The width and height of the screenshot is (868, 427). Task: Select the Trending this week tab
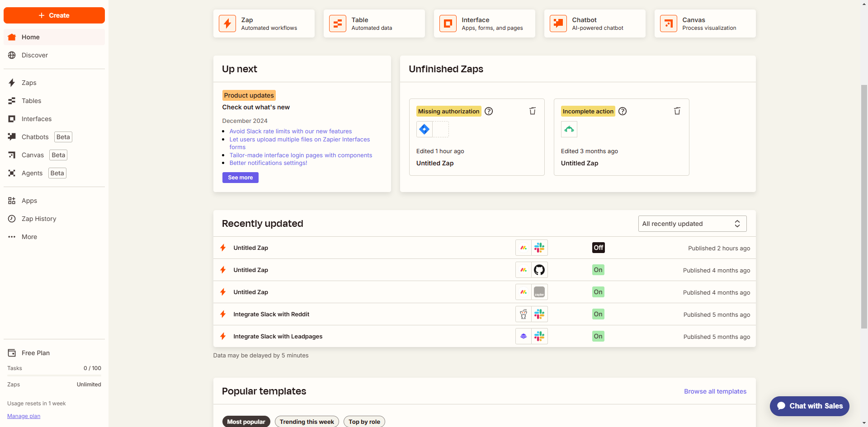coord(307,422)
